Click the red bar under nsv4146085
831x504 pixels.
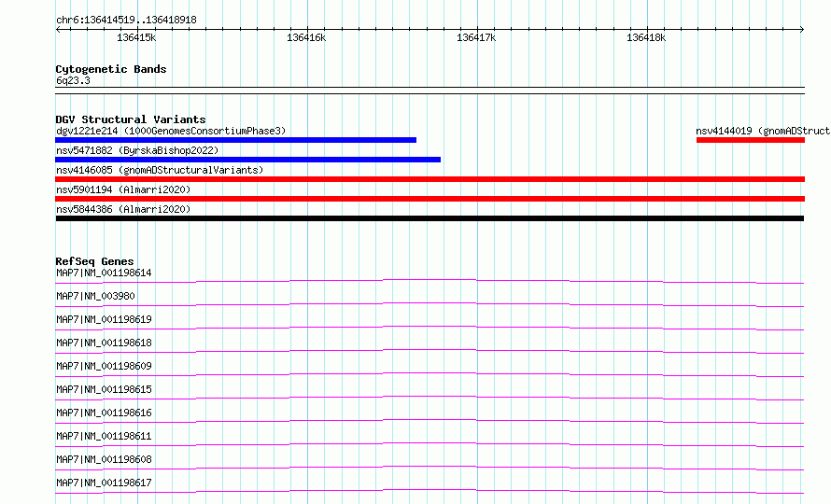tap(430, 179)
